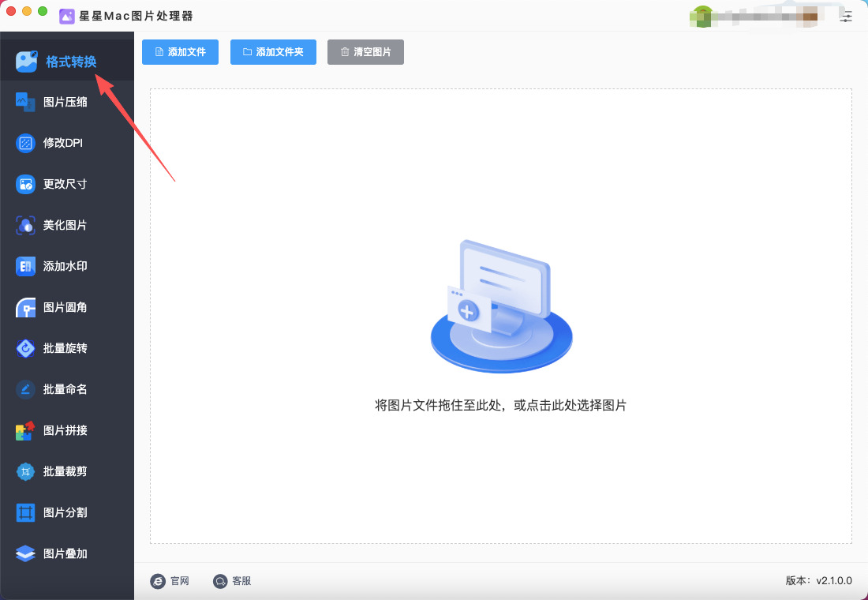Click the 添加文件 button
868x600 pixels.
pos(180,52)
